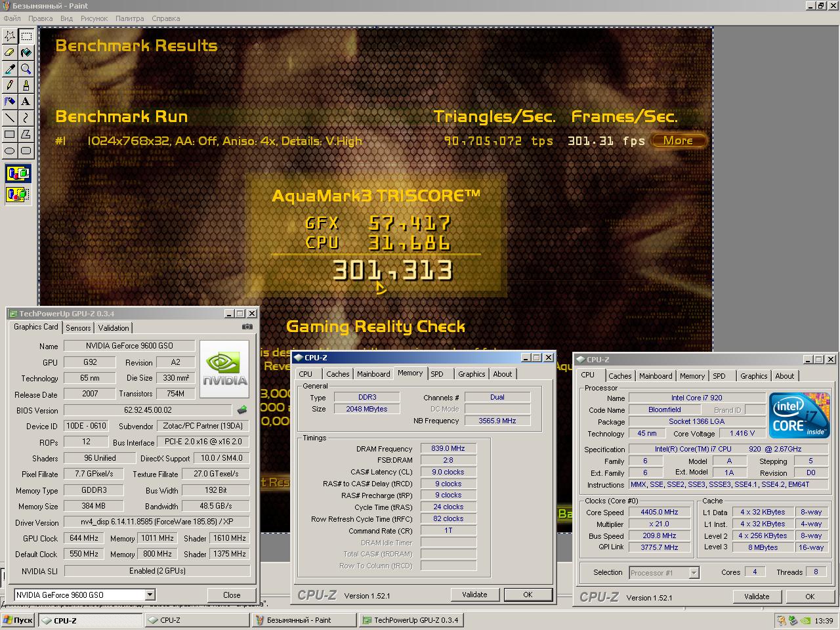The image size is (840, 630).
Task: Open the Палитра menu in Paint
Action: [x=129, y=18]
